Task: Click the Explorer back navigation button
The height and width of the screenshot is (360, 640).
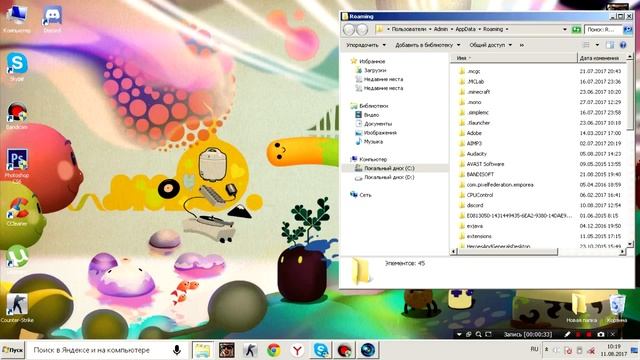Action: click(349, 29)
